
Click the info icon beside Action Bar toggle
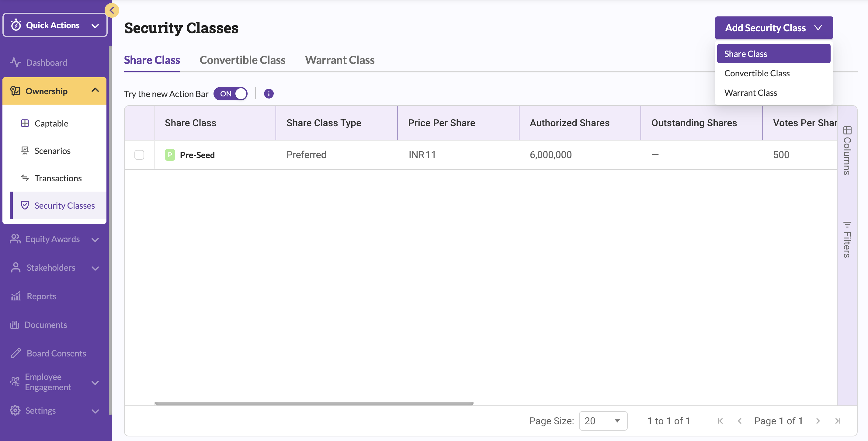(x=269, y=94)
